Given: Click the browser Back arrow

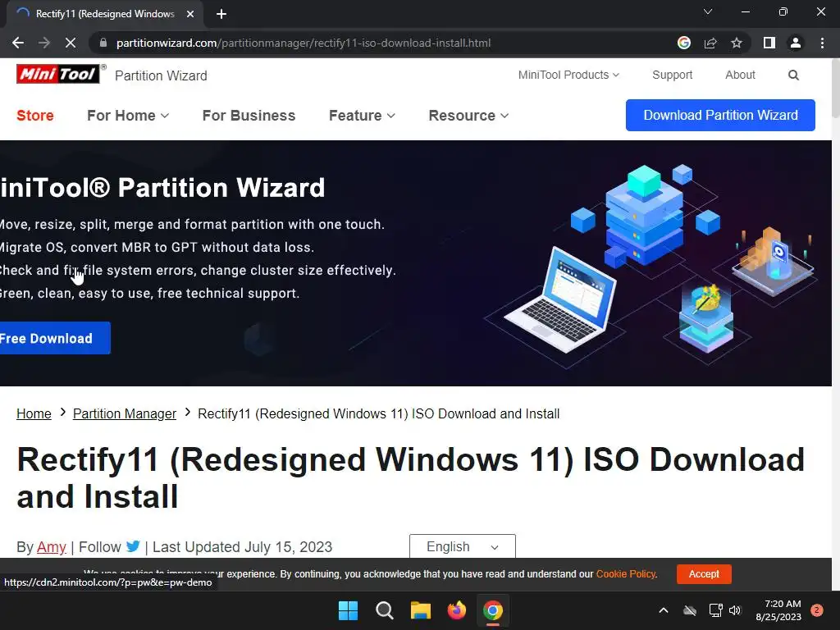Looking at the screenshot, I should (x=18, y=43).
